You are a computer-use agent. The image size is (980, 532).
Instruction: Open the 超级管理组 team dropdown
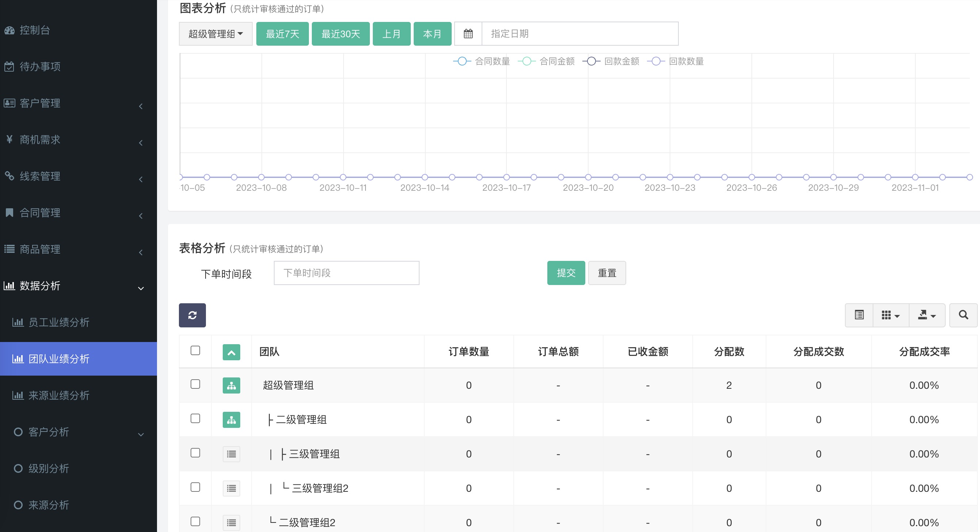pyautogui.click(x=216, y=34)
